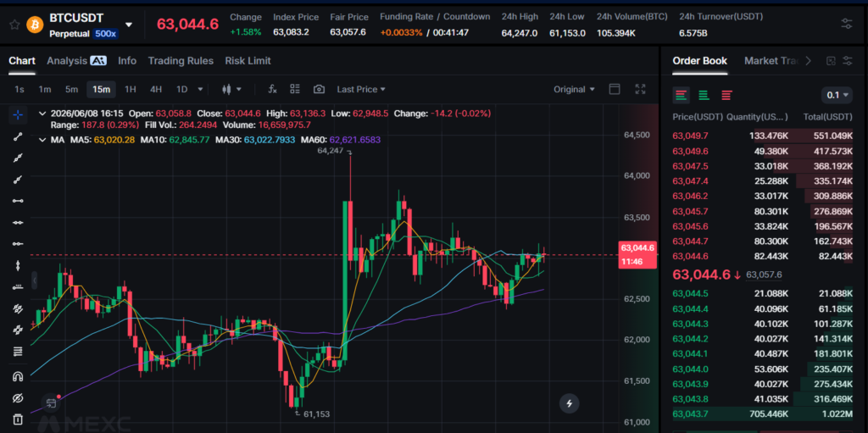Show both bids and asks view
The image size is (868, 433).
point(682,95)
